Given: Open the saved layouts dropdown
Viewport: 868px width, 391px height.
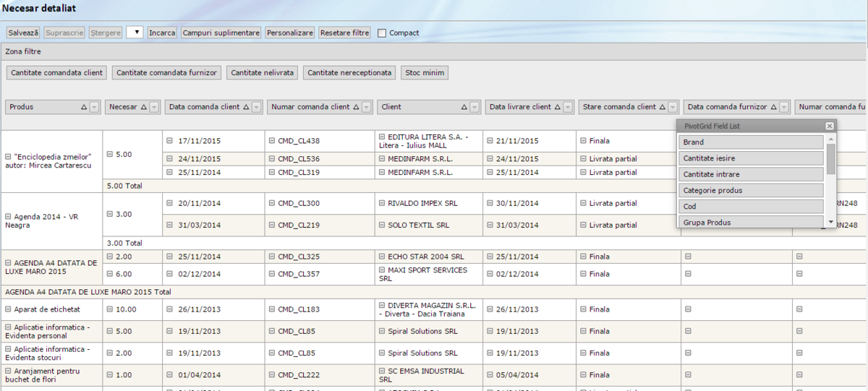Looking at the screenshot, I should [x=135, y=33].
